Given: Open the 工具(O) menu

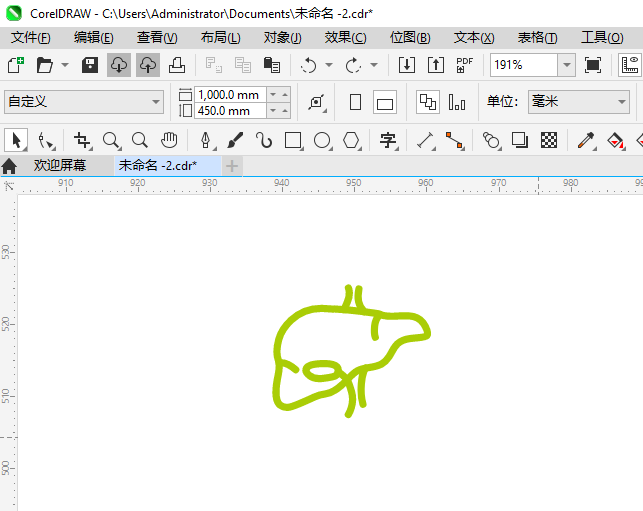Looking at the screenshot, I should [x=602, y=38].
